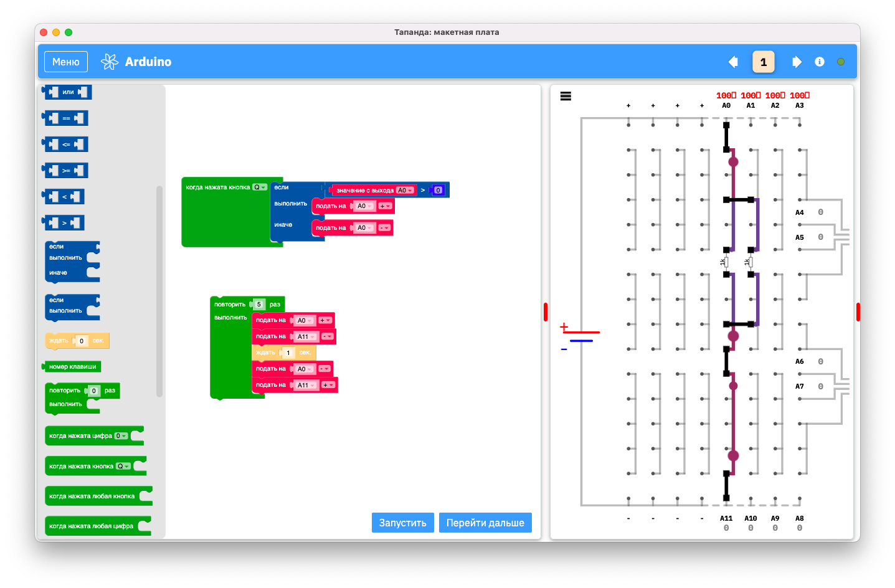Click the A10 pin label at bottom

(x=751, y=518)
